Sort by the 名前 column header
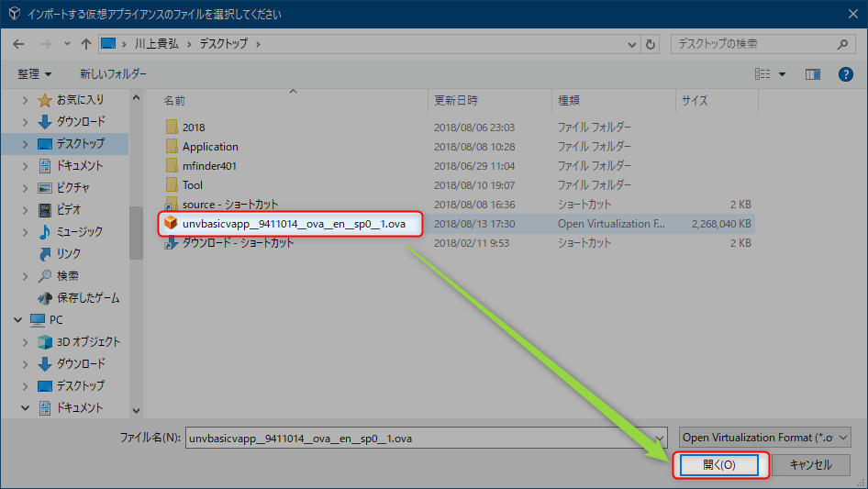The width and height of the screenshot is (868, 489). [x=173, y=101]
